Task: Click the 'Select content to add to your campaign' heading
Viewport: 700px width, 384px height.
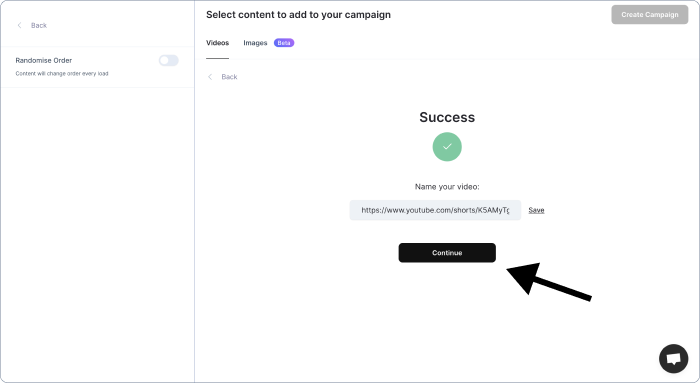Action: (x=298, y=15)
